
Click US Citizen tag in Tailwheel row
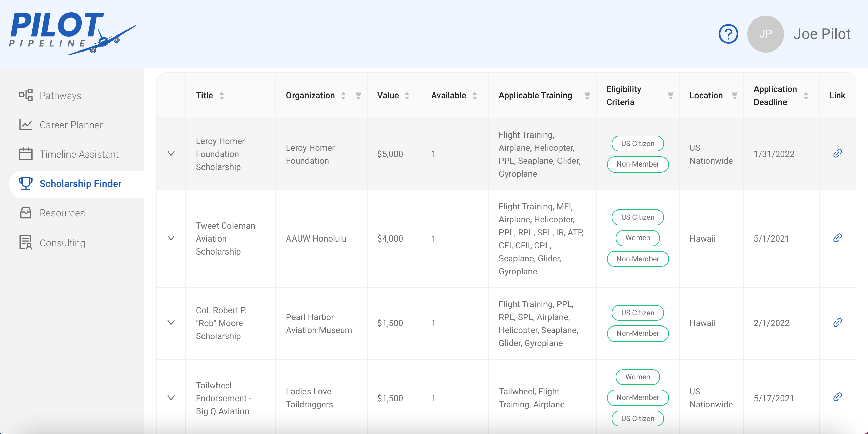(638, 419)
